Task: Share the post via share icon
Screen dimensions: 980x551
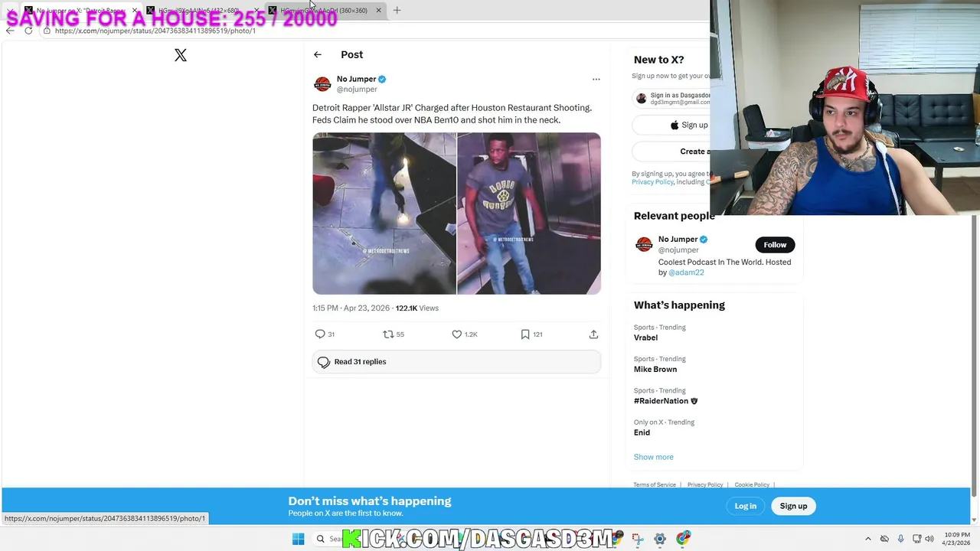Action: click(x=593, y=334)
